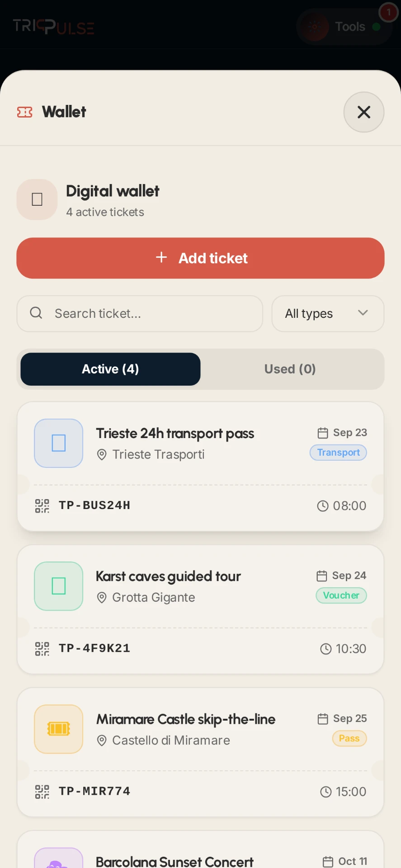Click the Voucher tag badge

[341, 595]
